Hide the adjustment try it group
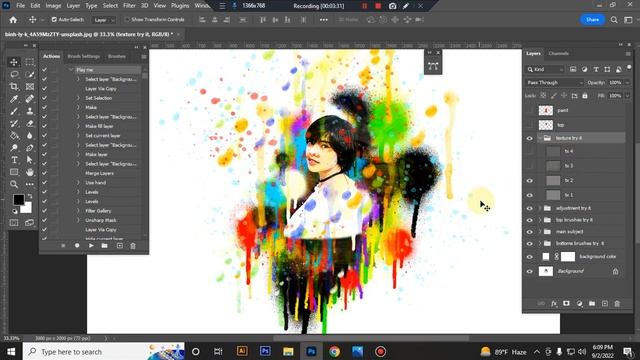The image size is (640, 360). click(529, 208)
